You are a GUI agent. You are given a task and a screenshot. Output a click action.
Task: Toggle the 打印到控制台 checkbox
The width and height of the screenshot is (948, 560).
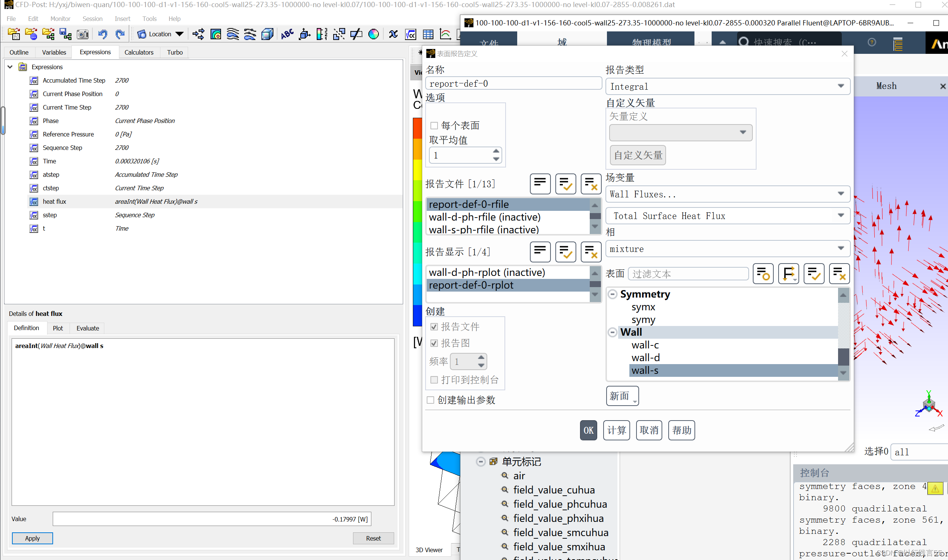point(434,379)
